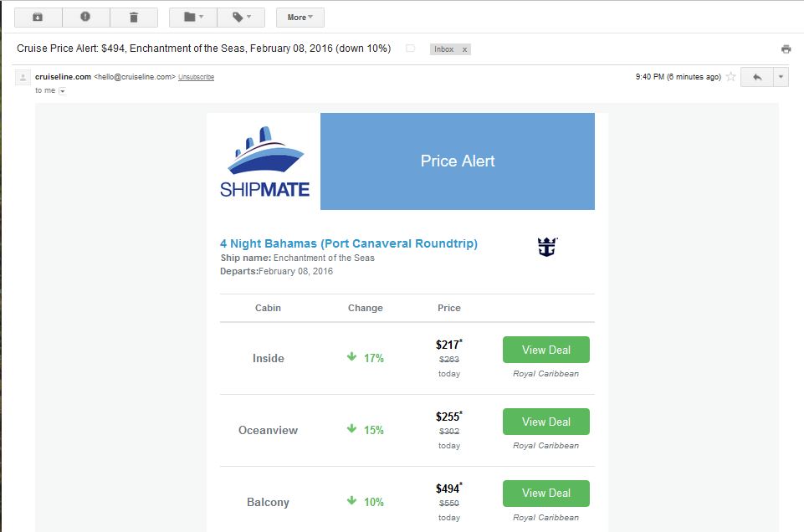Click the Shipmate logo
This screenshot has height=532, width=804.
click(x=264, y=161)
